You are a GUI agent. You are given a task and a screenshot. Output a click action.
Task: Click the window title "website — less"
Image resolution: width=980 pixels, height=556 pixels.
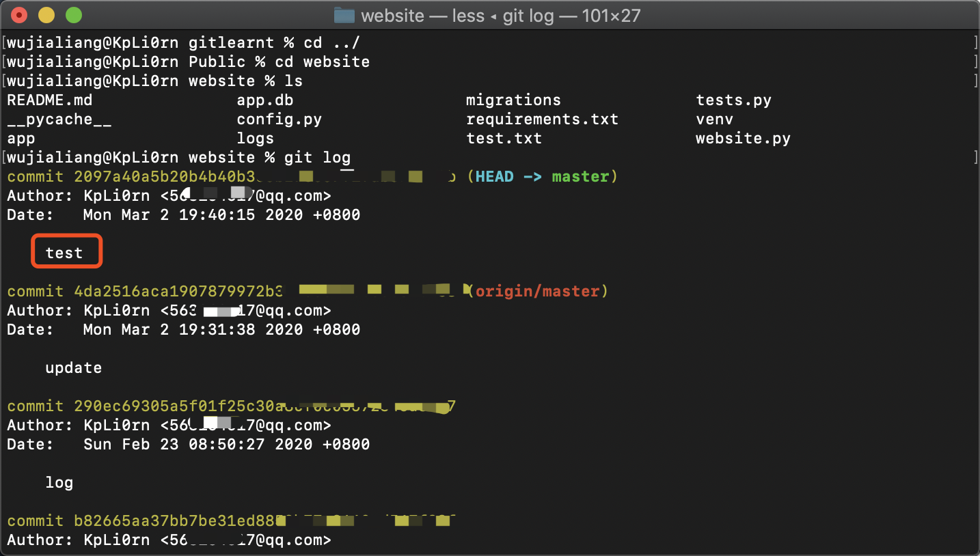pyautogui.click(x=422, y=15)
